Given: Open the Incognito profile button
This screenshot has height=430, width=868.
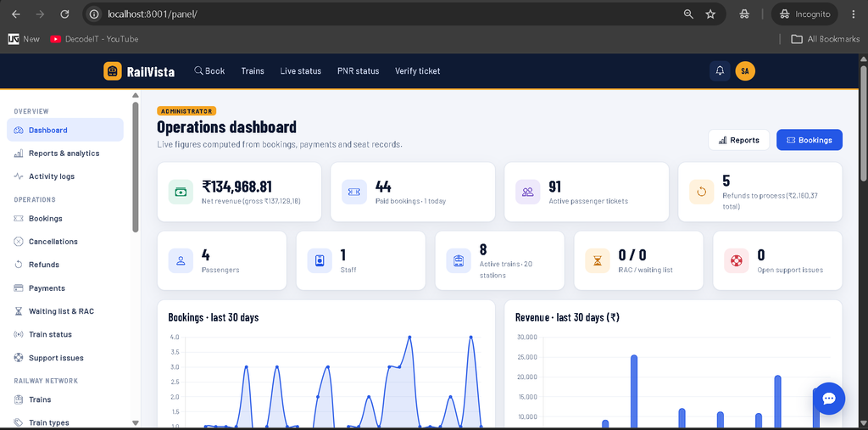Looking at the screenshot, I should [804, 14].
